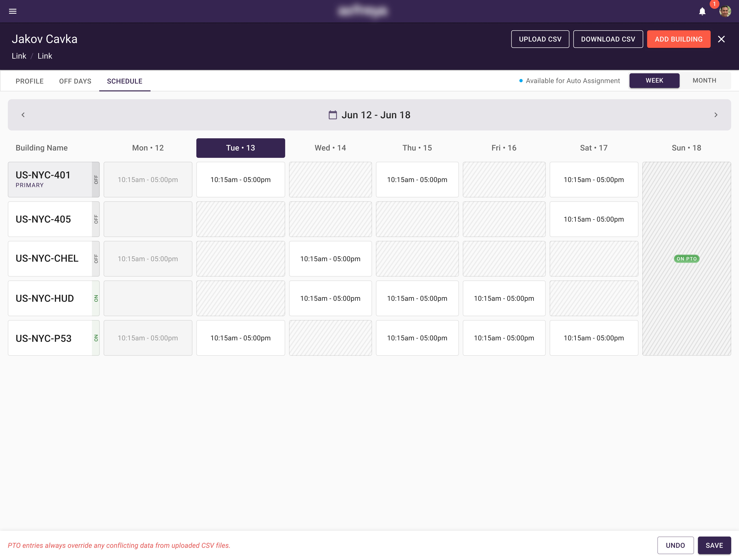Open the hamburger menu
Image resolution: width=739 pixels, height=560 pixels.
click(x=13, y=11)
